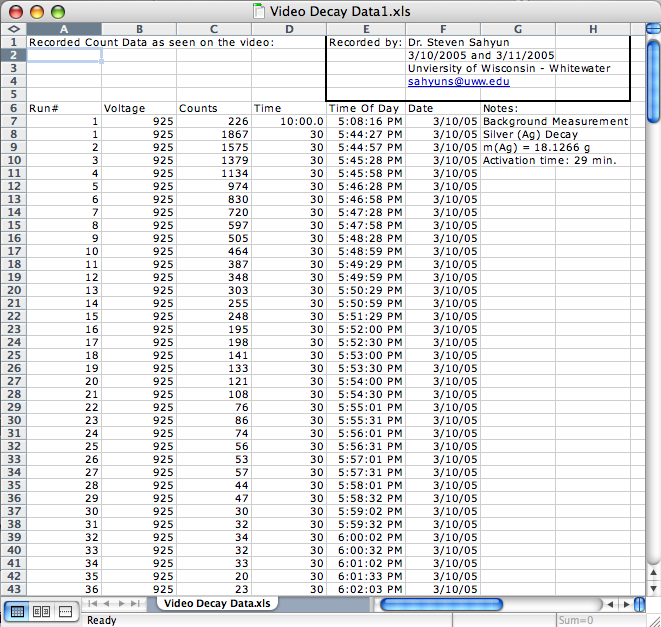
Task: Go to last sheet tab arrow
Action: click(135, 603)
